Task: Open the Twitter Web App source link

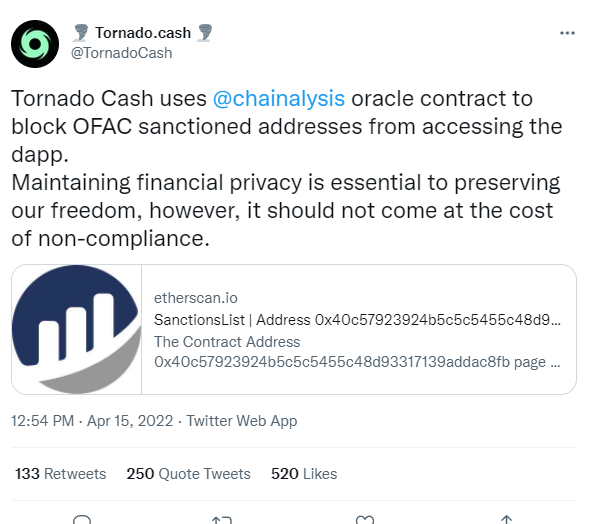Action: click(x=242, y=421)
